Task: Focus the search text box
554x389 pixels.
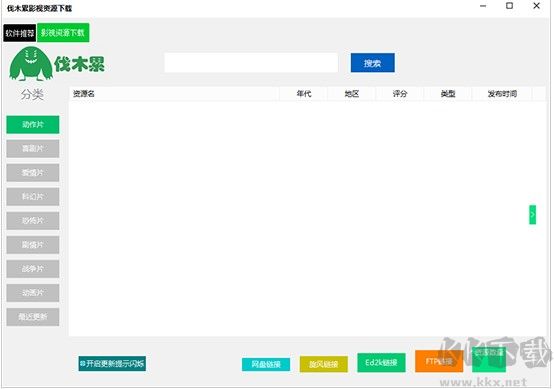Action: pos(251,63)
